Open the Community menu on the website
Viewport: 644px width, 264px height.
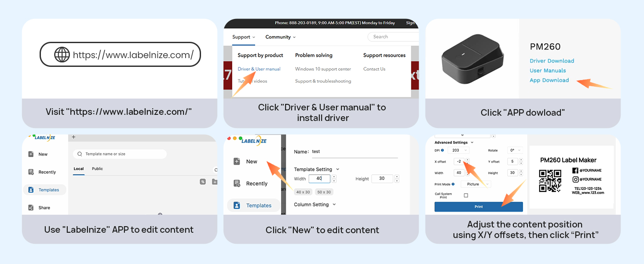pyautogui.click(x=280, y=37)
